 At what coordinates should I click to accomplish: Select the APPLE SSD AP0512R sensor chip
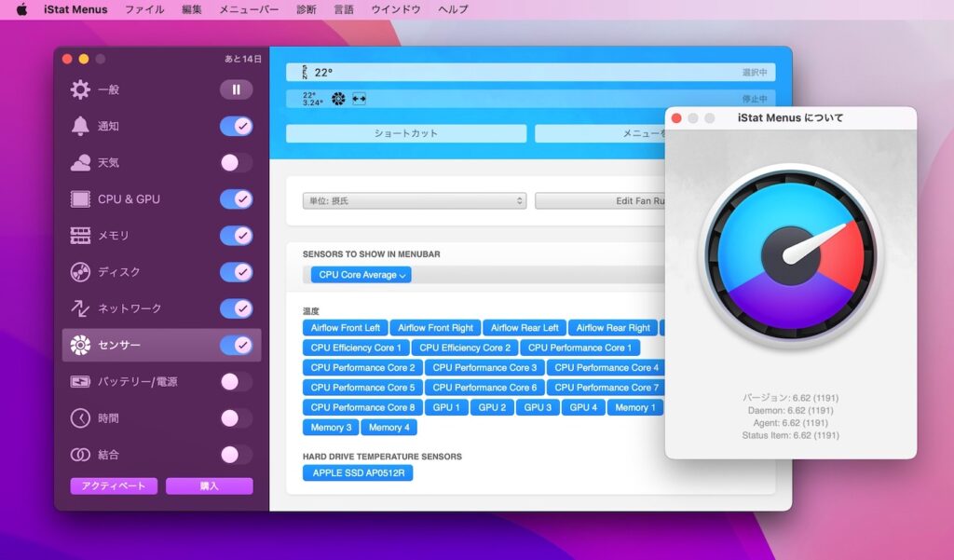357,472
